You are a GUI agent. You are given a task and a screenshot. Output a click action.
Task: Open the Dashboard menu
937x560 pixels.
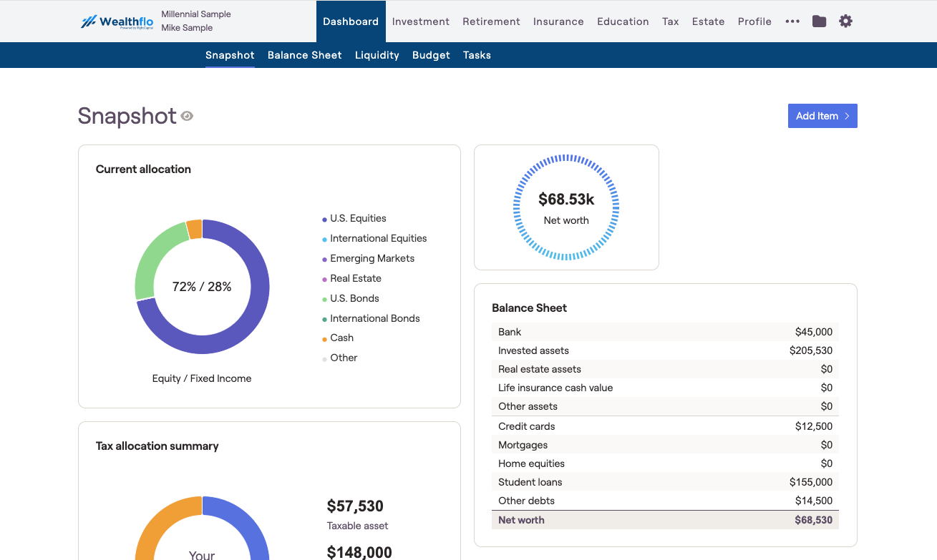[x=351, y=21]
